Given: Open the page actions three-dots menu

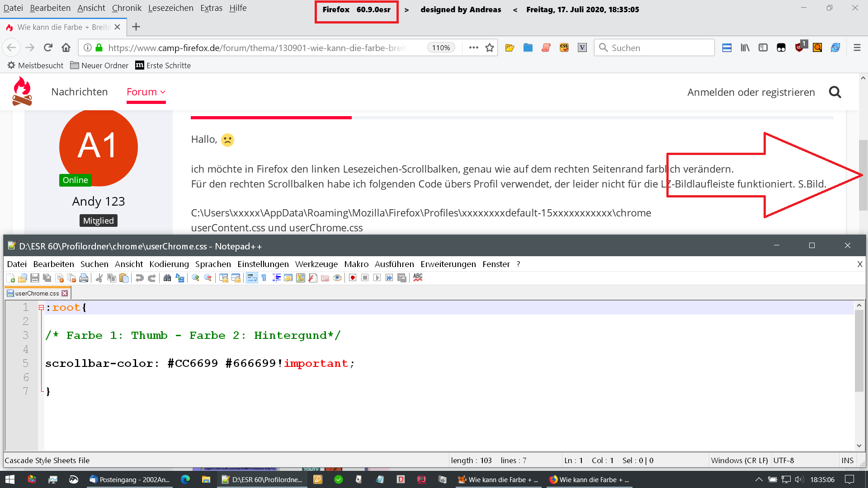Looking at the screenshot, I should tap(473, 47).
